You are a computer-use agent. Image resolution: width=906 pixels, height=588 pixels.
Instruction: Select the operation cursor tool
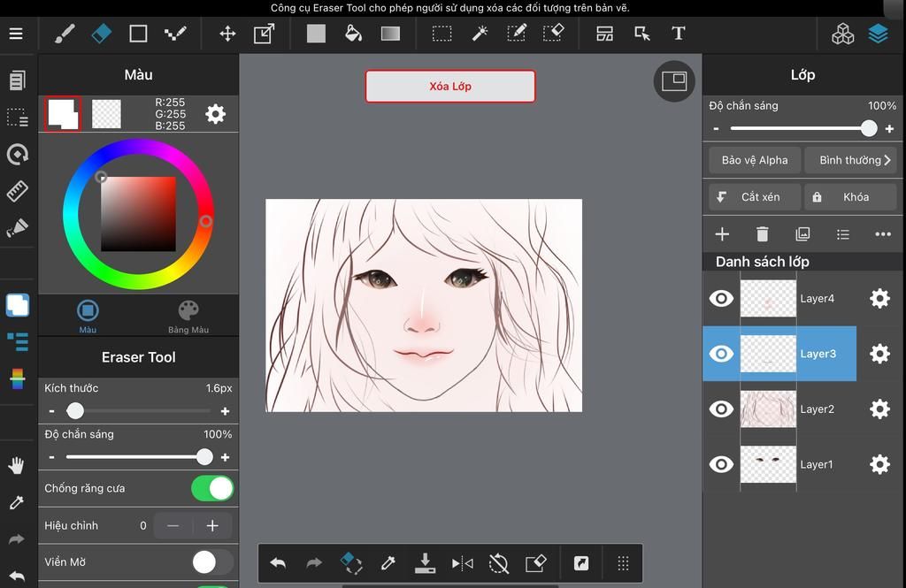click(x=642, y=34)
